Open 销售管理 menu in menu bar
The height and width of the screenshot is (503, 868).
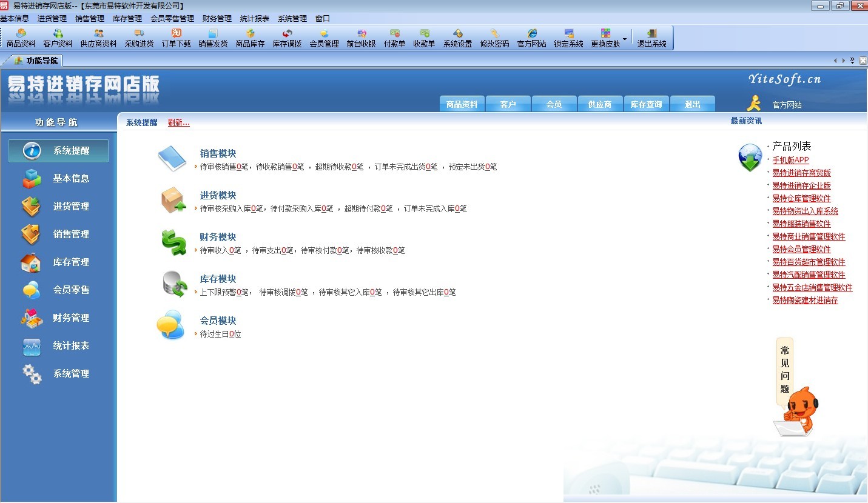tap(90, 19)
